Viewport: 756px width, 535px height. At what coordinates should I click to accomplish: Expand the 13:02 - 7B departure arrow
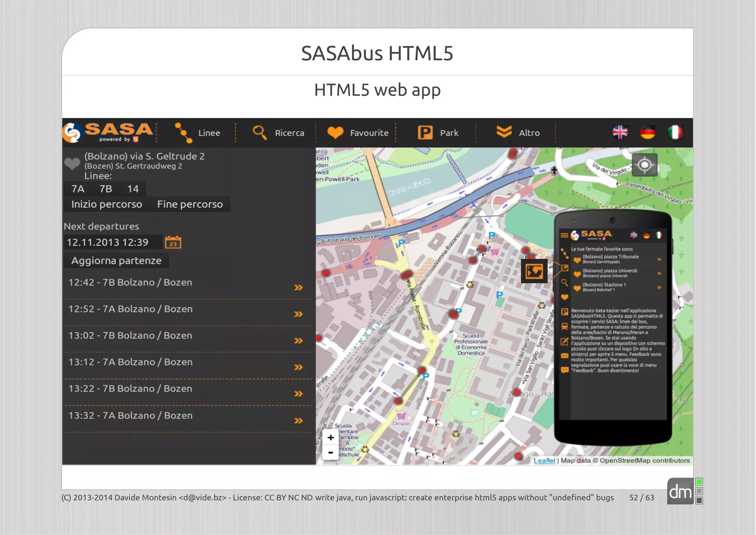pyautogui.click(x=298, y=341)
